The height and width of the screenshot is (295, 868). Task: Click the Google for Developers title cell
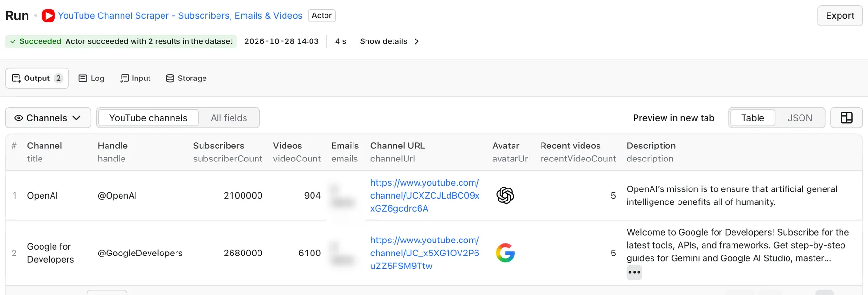(51, 253)
